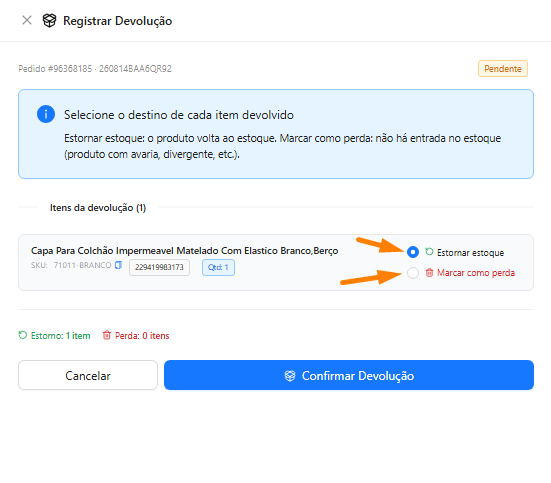Close the Registrar Devolução dialog with X
The height and width of the screenshot is (483, 551).
(x=27, y=20)
